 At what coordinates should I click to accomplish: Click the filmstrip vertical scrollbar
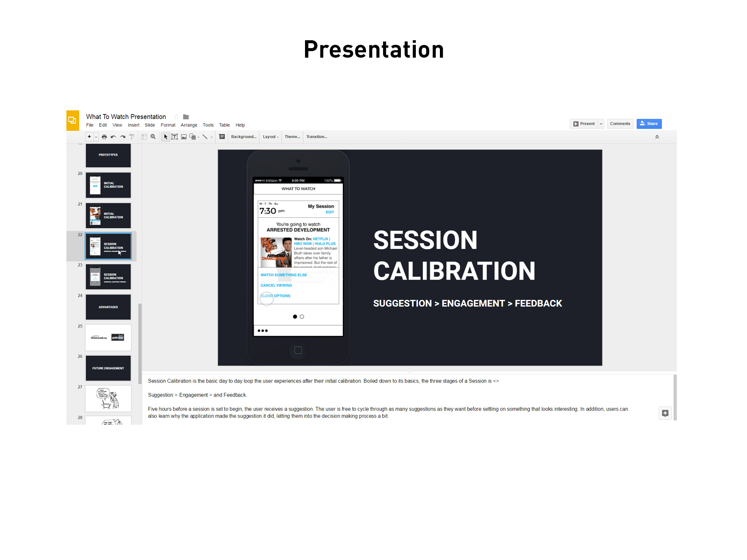click(x=140, y=343)
